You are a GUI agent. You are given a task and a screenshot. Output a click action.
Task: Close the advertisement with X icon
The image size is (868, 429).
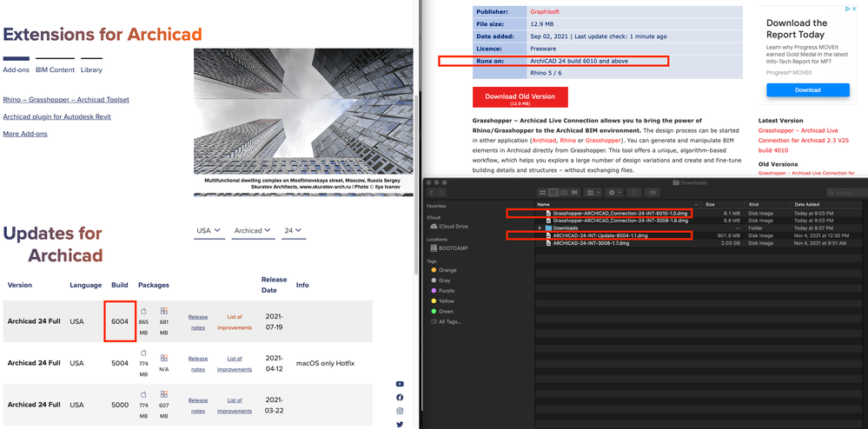pyautogui.click(x=854, y=9)
